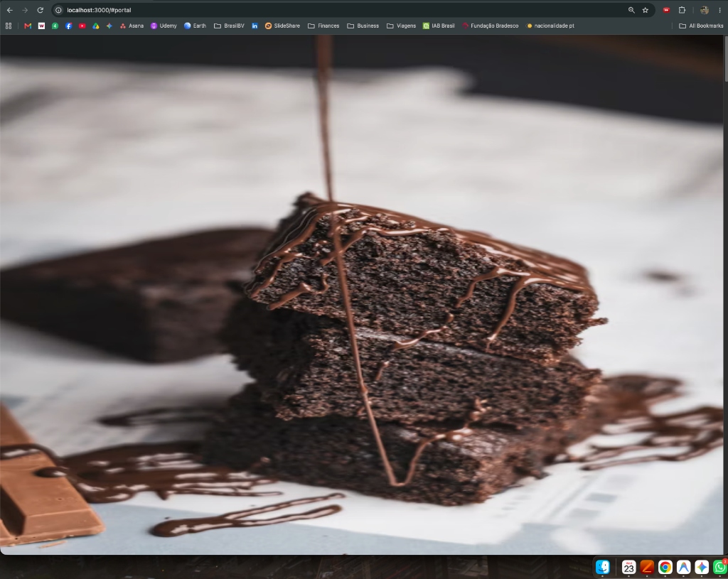The image size is (728, 579).
Task: Open the apps grid shortcut
Action: 9,26
